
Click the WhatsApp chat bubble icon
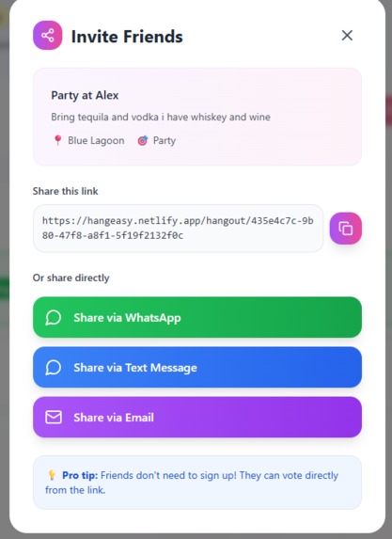tap(54, 318)
